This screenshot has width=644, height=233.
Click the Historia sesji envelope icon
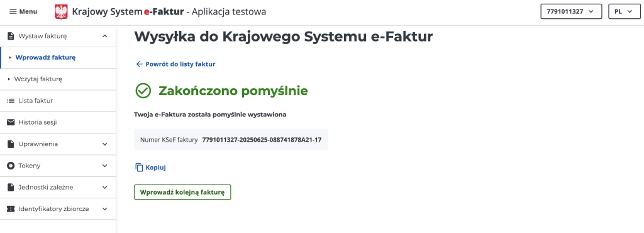coord(11,122)
